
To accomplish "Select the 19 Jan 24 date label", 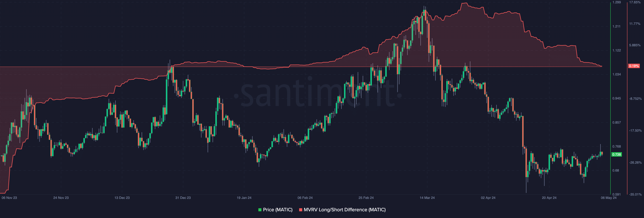I will pos(244,198).
